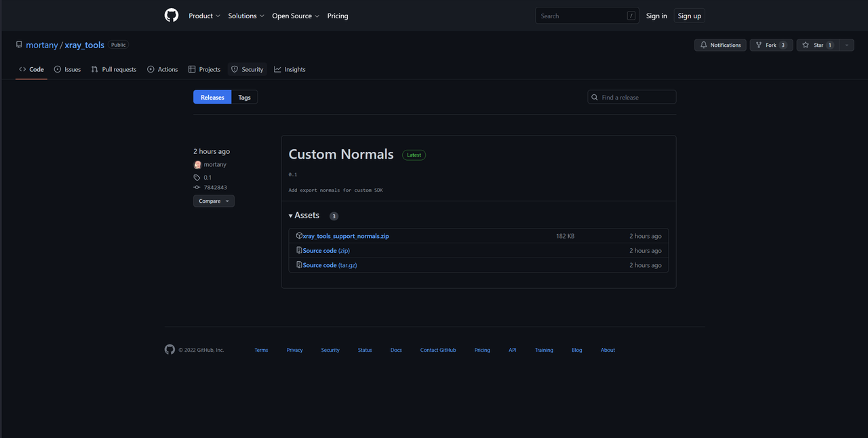Screen dimensions: 868x438
Task: Click the package icon beside xray_tools_support_normals.zip
Action: (299, 235)
